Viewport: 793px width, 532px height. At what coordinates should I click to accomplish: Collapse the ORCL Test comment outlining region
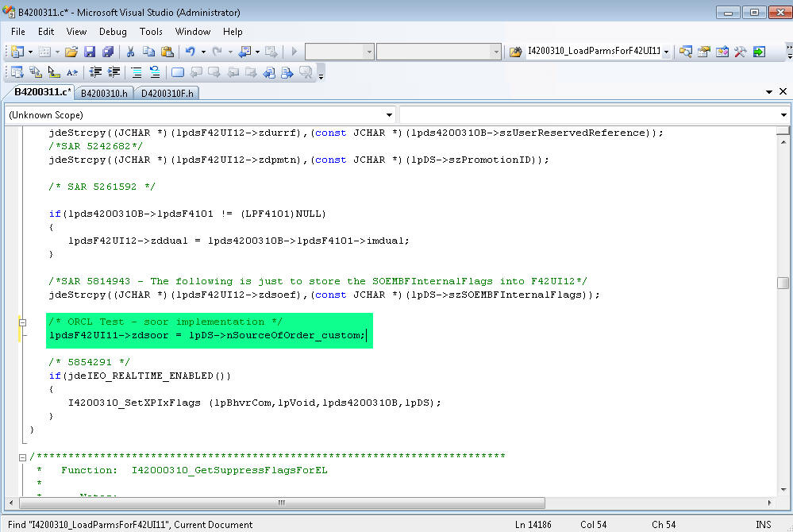click(22, 322)
